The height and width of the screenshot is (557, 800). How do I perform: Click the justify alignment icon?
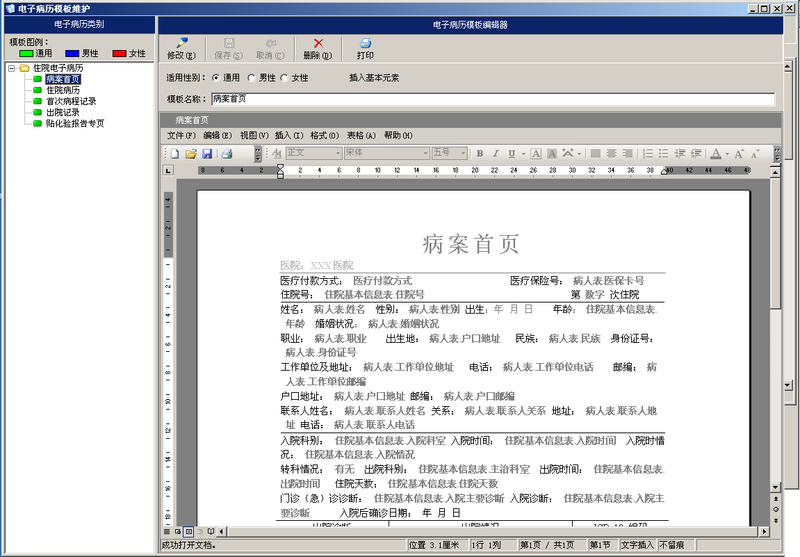595,153
